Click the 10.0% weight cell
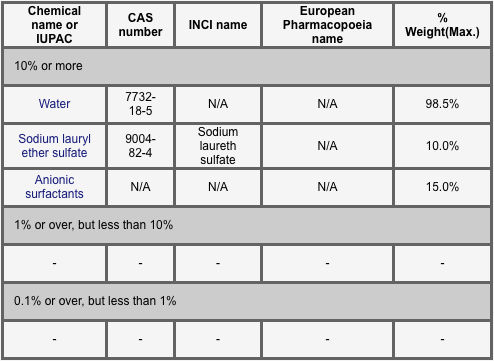The image size is (494, 361). pyautogui.click(x=442, y=146)
